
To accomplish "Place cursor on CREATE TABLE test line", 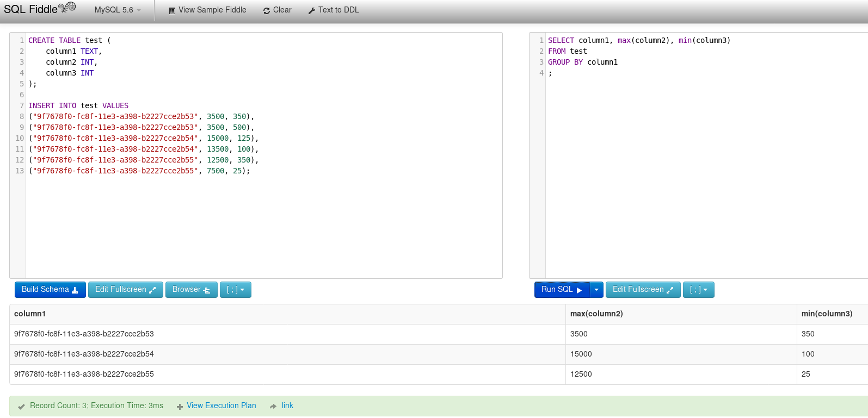I will coord(70,40).
